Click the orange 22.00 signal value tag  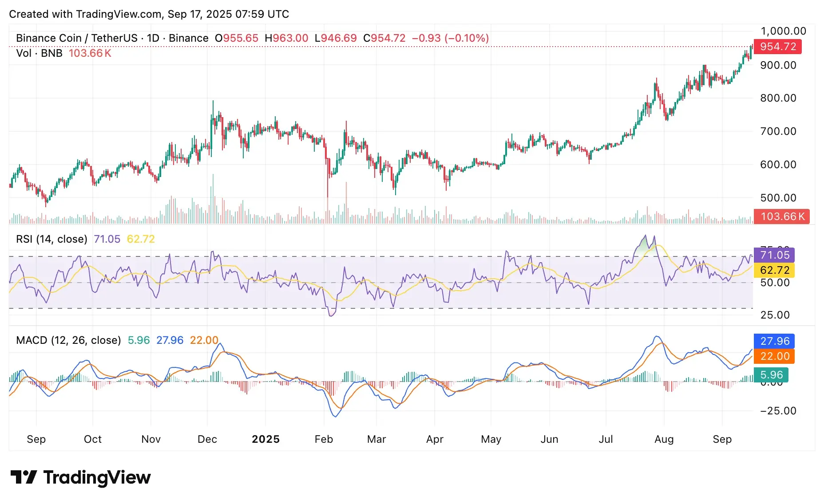pos(775,356)
